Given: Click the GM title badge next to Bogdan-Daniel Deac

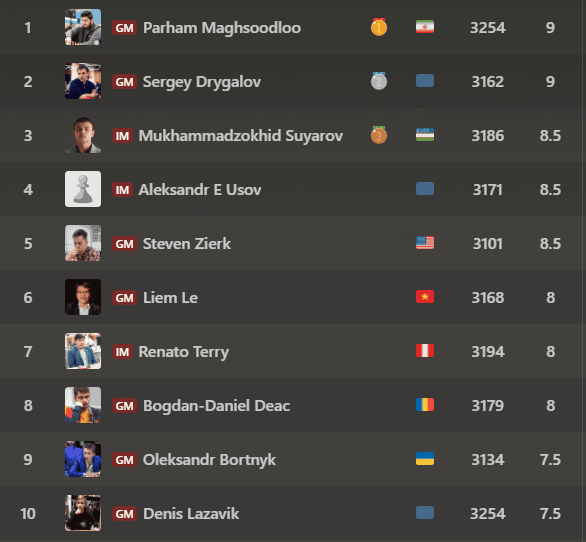Looking at the screenshot, I should (x=124, y=406).
